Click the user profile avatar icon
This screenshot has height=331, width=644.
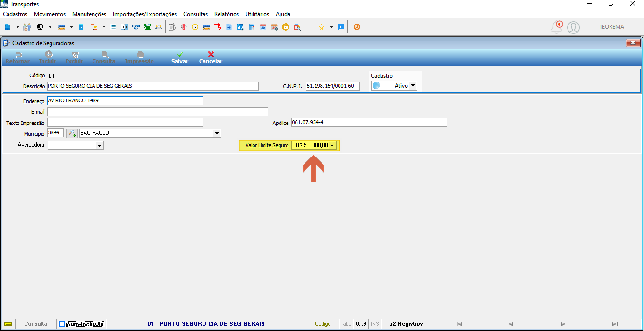click(x=573, y=27)
